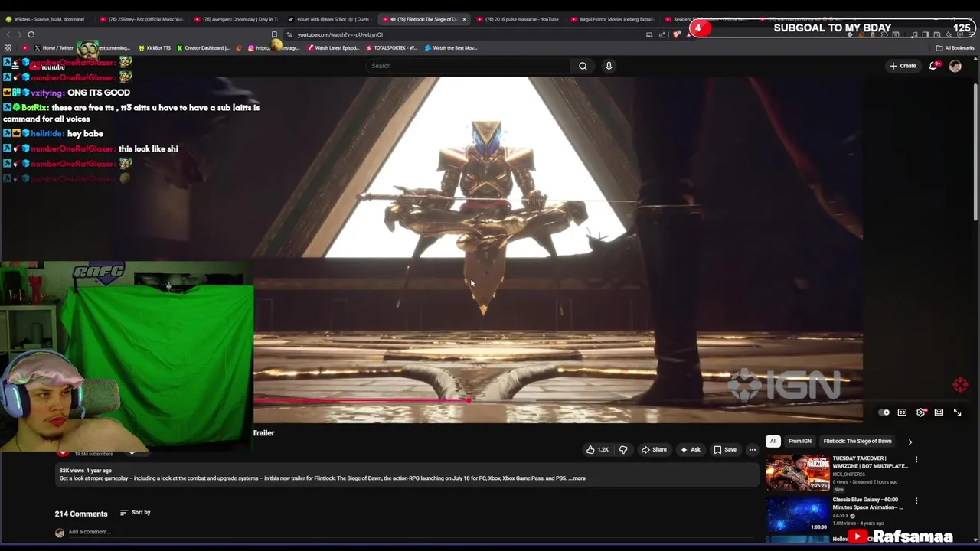Reload the page with browser refresh icon

(x=31, y=34)
